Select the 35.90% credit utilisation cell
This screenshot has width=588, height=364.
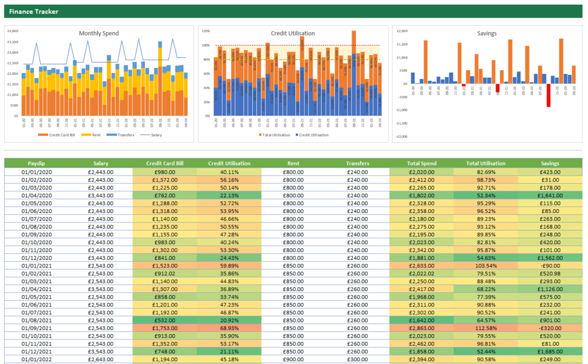[229, 336]
